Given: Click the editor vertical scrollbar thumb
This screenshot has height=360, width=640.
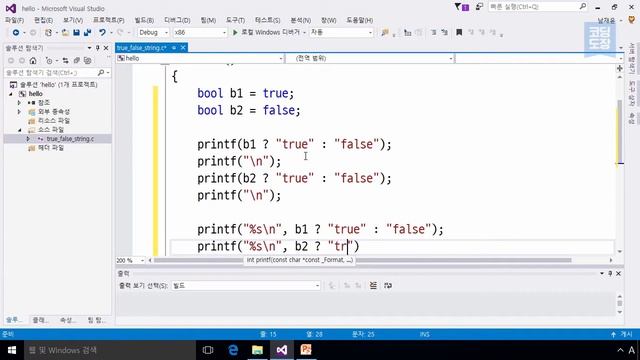Looking at the screenshot, I should click(x=620, y=131).
